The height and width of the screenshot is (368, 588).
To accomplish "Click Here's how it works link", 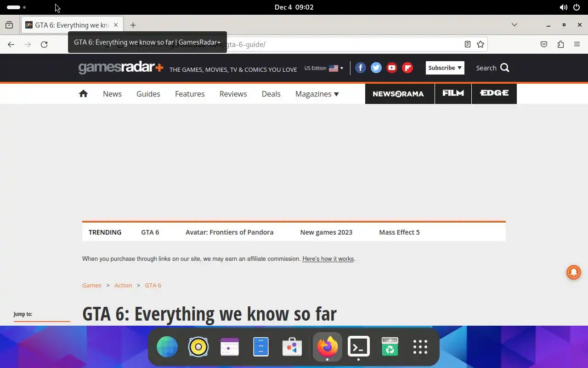I will [x=328, y=259].
